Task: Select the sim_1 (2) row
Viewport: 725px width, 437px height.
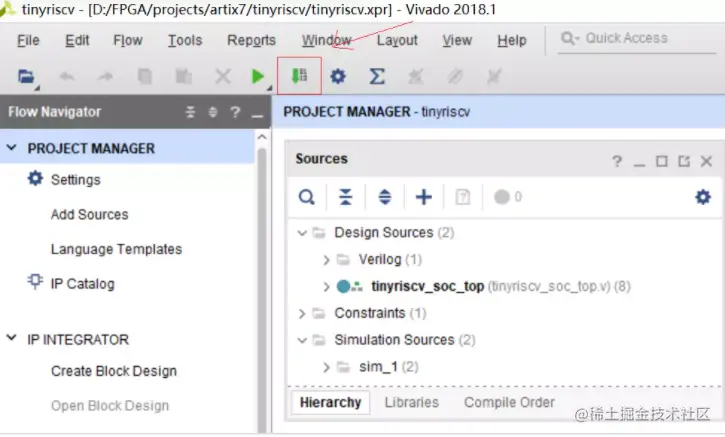Action: [x=388, y=367]
